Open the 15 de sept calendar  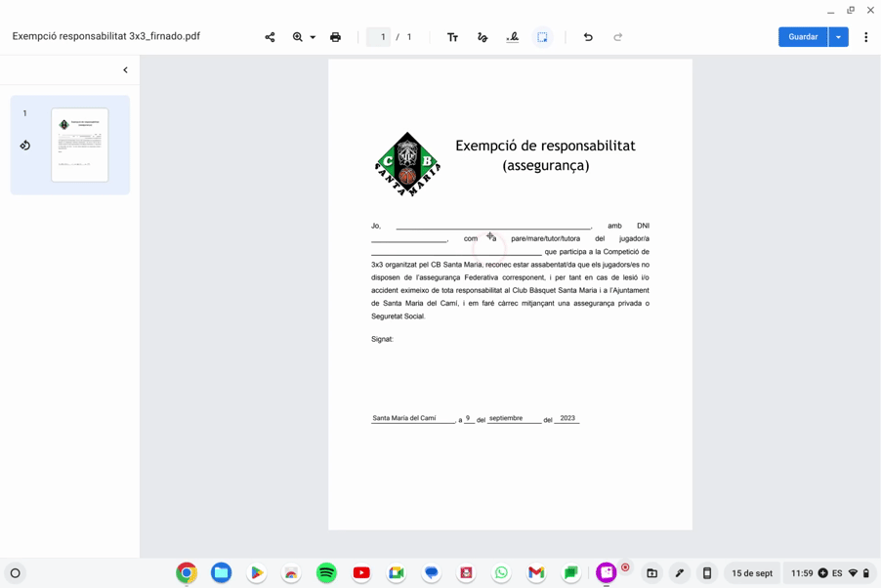coord(752,573)
